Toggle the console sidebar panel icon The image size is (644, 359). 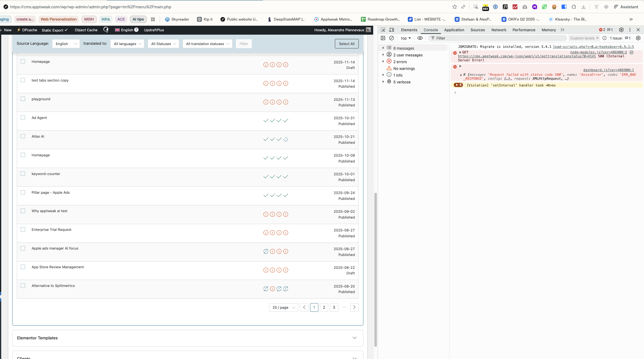click(383, 38)
